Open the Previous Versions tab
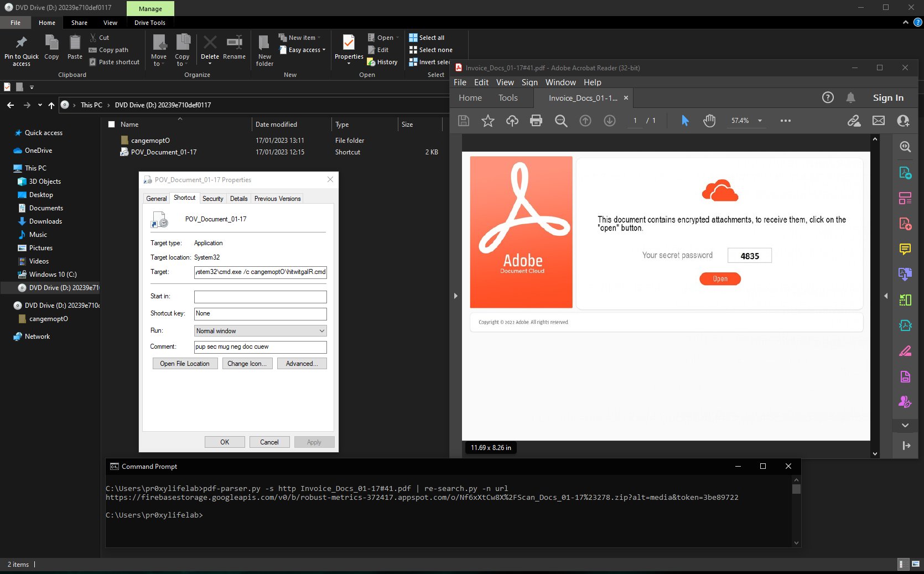924x574 pixels. (x=278, y=199)
